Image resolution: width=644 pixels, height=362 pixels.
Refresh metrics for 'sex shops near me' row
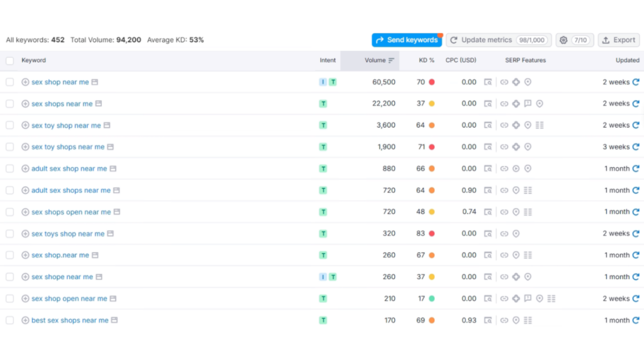636,104
